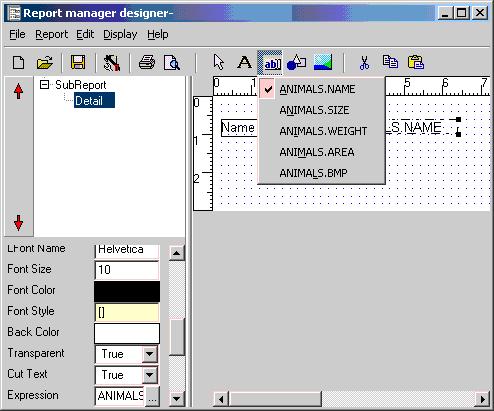The height and width of the screenshot is (411, 494).
Task: Select the shape drawing tool
Action: (296, 62)
